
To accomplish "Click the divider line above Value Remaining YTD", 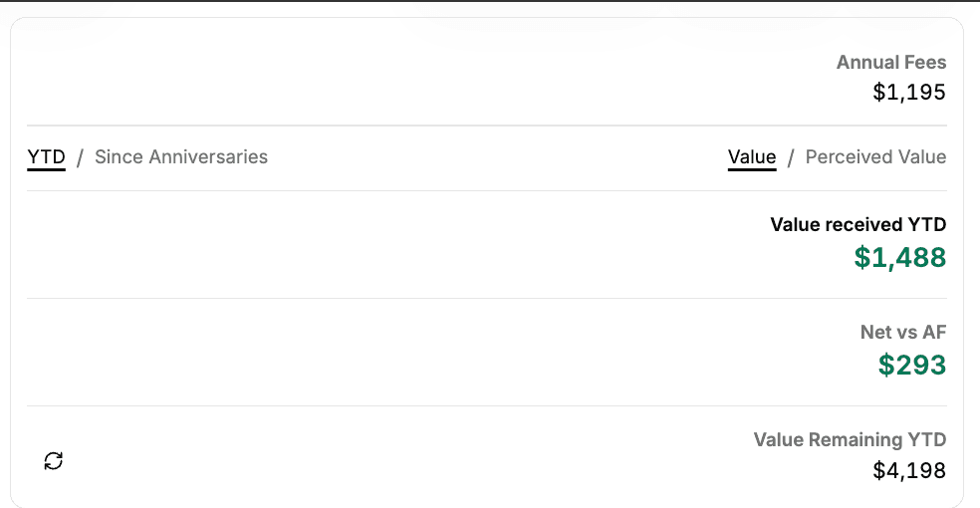I will [x=486, y=405].
